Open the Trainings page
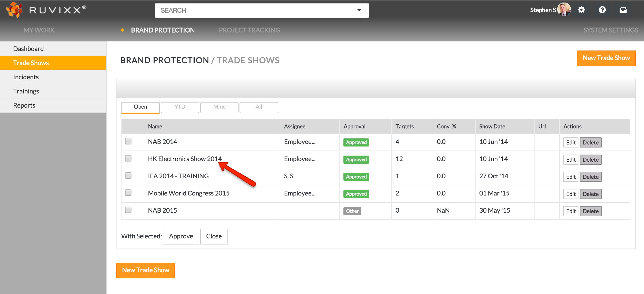The image size is (644, 294). click(26, 91)
